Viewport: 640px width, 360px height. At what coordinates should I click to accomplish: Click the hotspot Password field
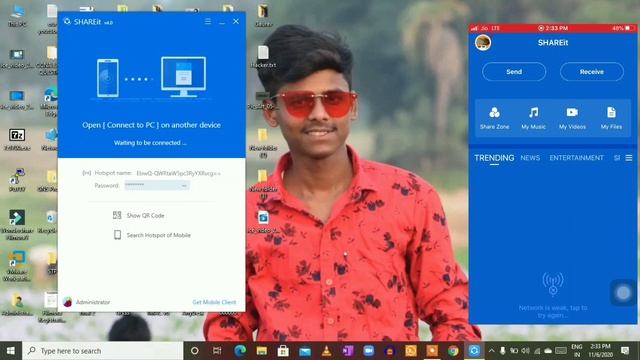(x=157, y=185)
